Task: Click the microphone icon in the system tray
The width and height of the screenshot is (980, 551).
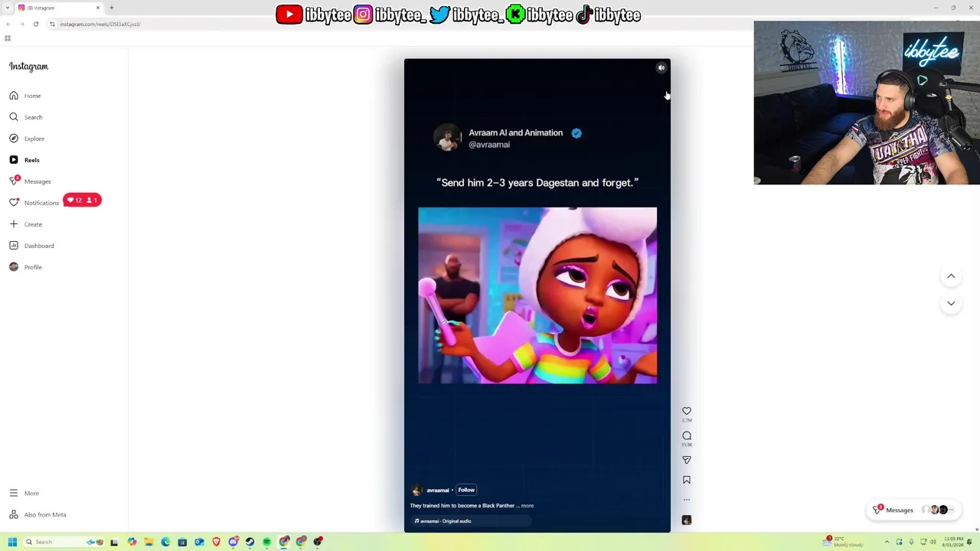Action: [911, 542]
